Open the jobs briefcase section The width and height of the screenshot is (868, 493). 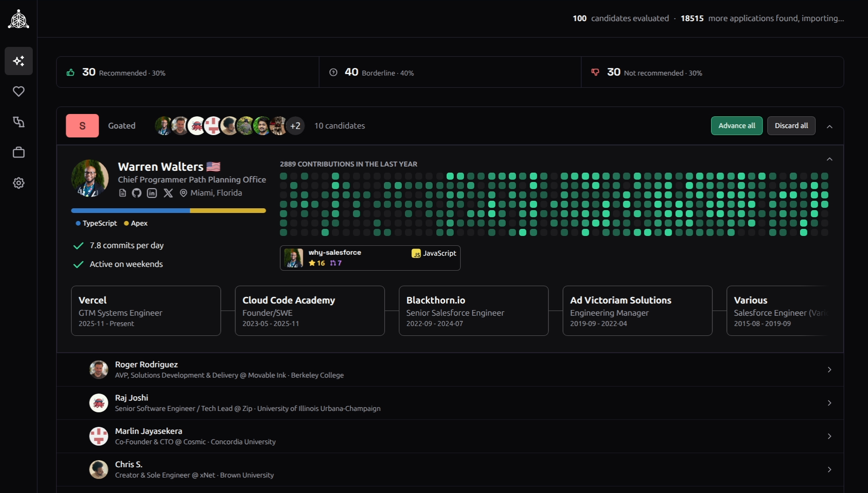pos(19,152)
